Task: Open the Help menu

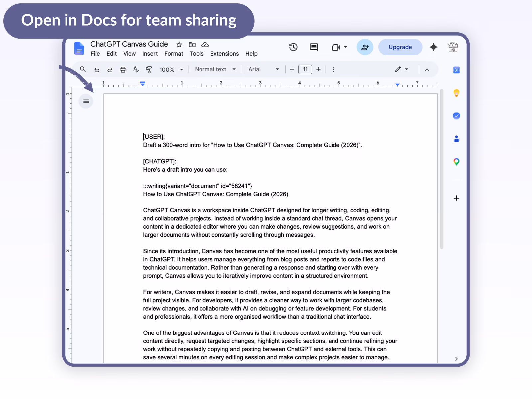Action: (251, 54)
